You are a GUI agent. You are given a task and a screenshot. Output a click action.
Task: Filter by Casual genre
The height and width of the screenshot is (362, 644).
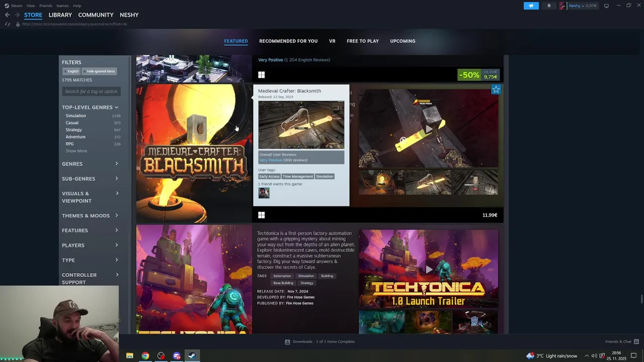pos(72,123)
